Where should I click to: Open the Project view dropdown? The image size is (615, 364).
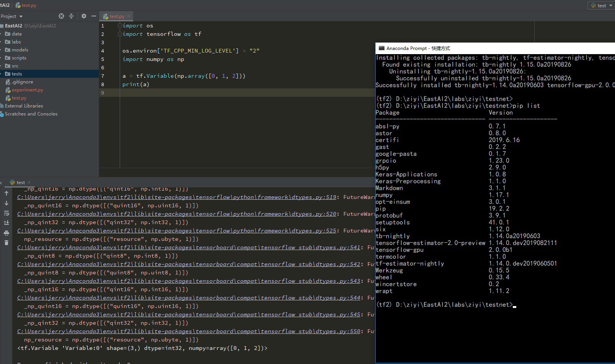[12, 16]
